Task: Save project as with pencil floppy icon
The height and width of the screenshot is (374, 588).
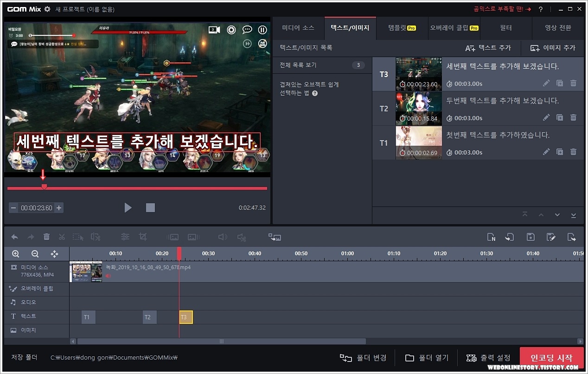Action: tap(551, 237)
